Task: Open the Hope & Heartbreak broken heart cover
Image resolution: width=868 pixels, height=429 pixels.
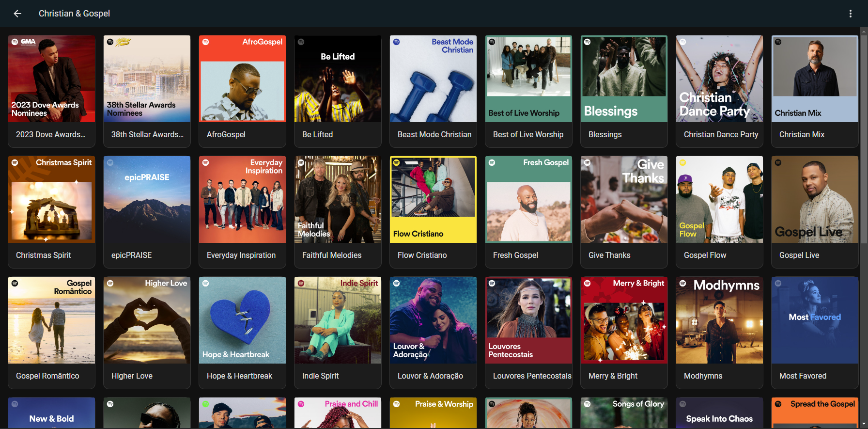Action: click(x=242, y=320)
